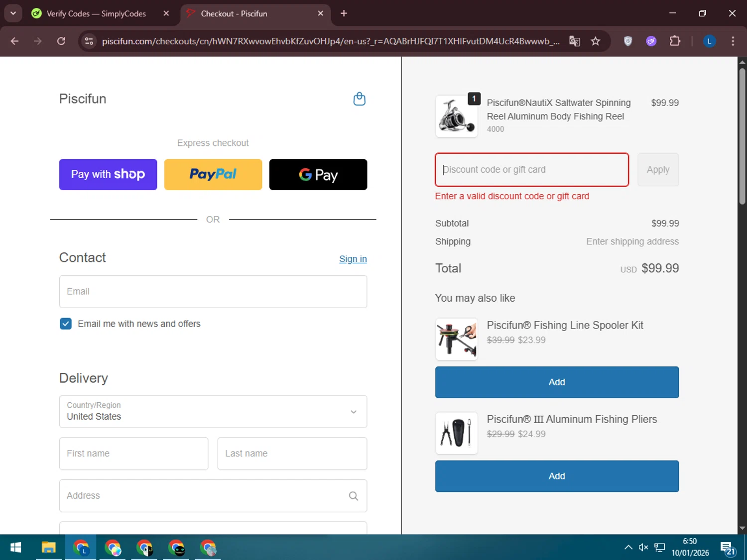747x560 pixels.
Task: Click the browser forward arrow
Action: coord(38,41)
